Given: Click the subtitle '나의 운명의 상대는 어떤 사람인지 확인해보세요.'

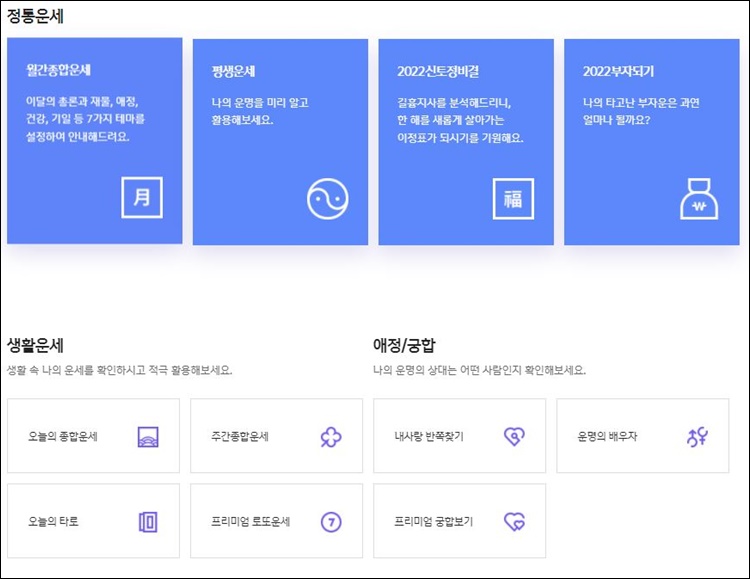Looking at the screenshot, I should point(479,370).
